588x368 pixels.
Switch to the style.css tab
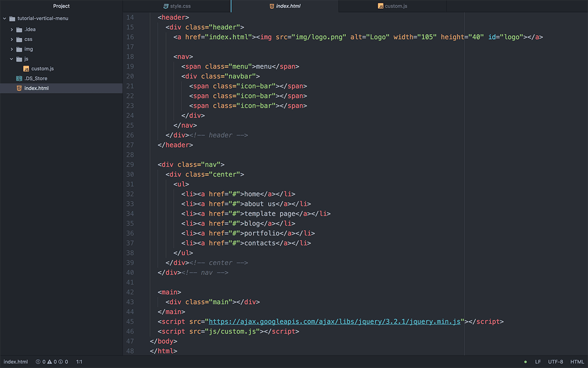(x=177, y=6)
